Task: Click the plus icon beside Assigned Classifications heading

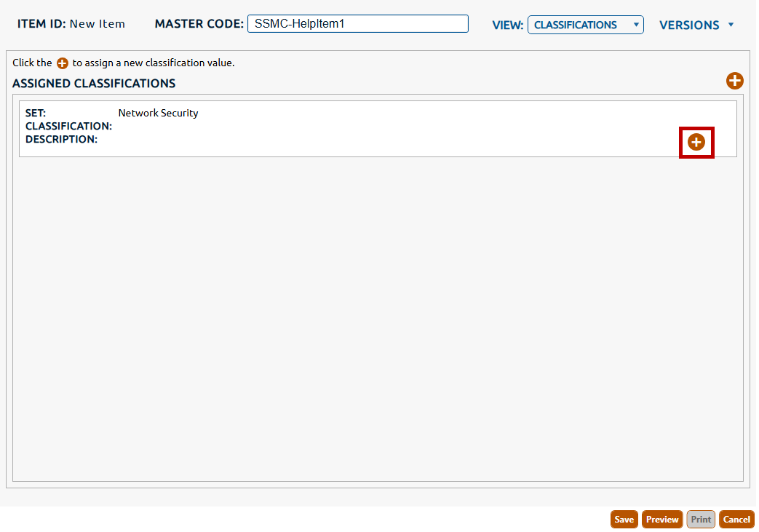Action: pos(734,81)
